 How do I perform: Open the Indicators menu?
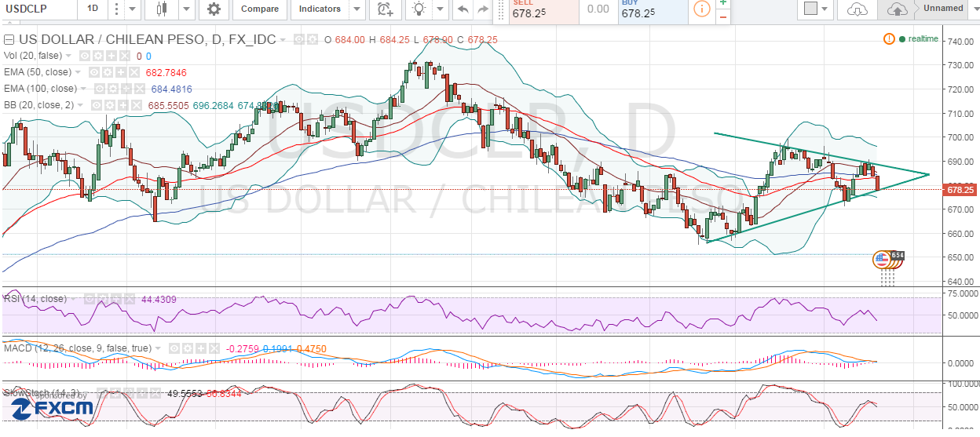point(320,9)
